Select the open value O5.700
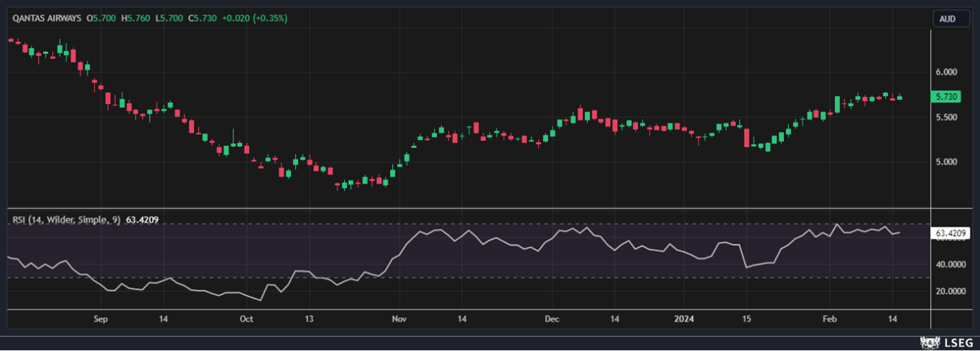 pos(102,18)
